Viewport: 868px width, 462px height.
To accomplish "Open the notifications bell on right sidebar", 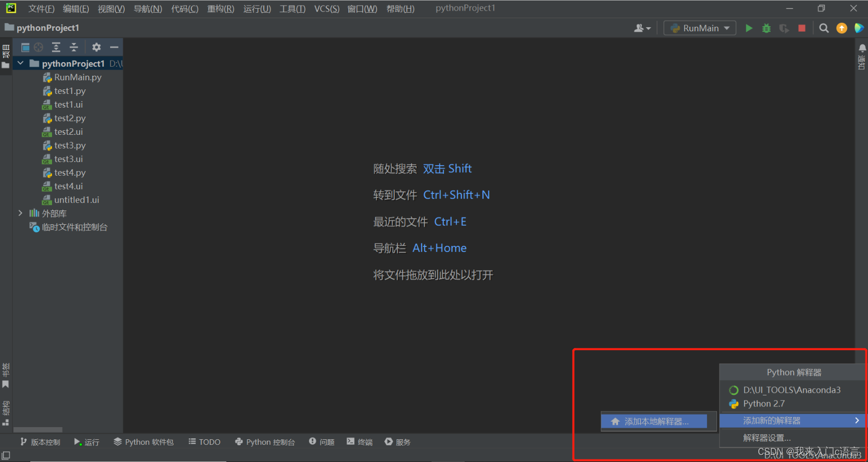I will click(x=862, y=48).
